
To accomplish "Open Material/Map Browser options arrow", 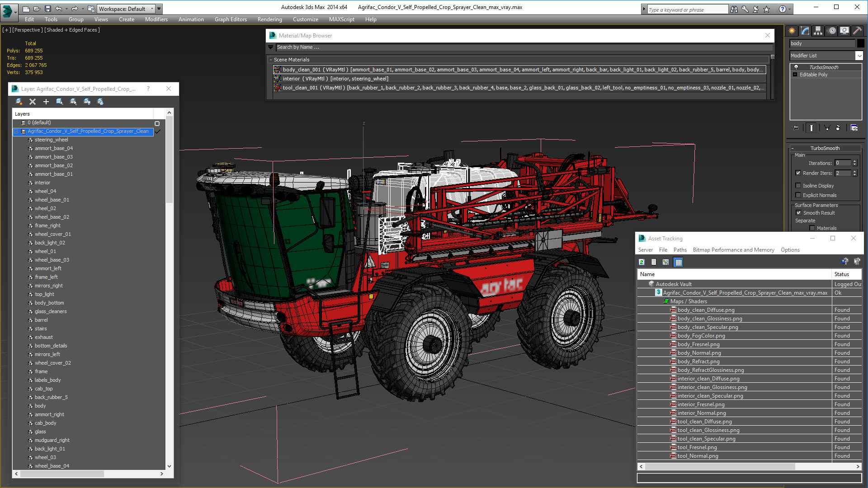I will 271,47.
